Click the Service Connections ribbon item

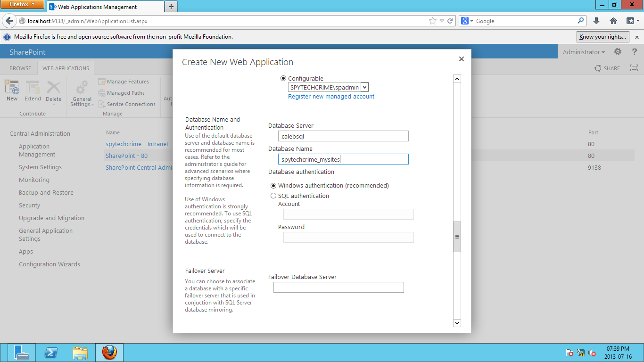tap(127, 104)
